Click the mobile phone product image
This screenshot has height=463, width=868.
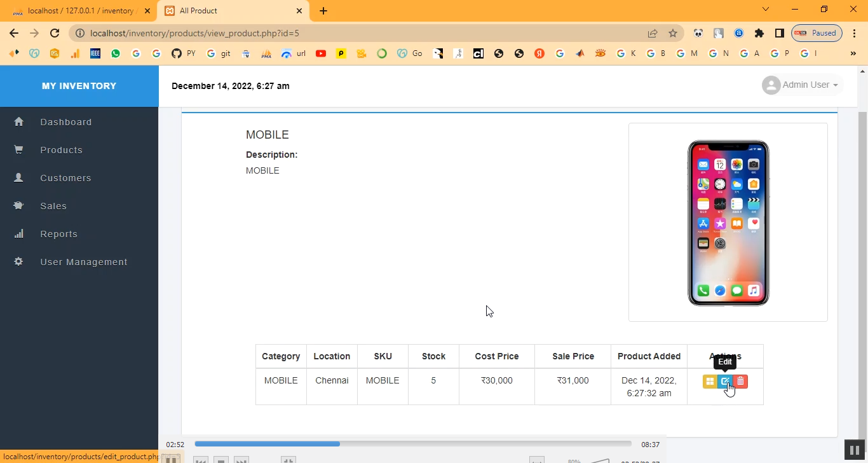[x=728, y=223]
